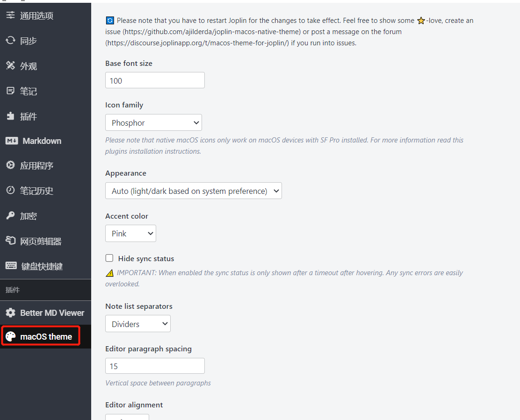Screen dimensions: 520x420
Task: Expand the Appearance mode dropdown
Action: [193, 191]
